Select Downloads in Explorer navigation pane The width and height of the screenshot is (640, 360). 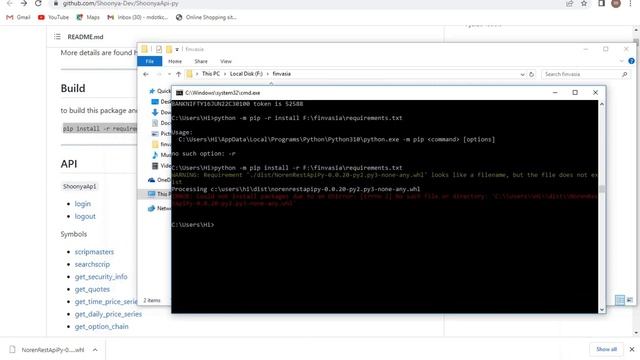[x=161, y=112]
